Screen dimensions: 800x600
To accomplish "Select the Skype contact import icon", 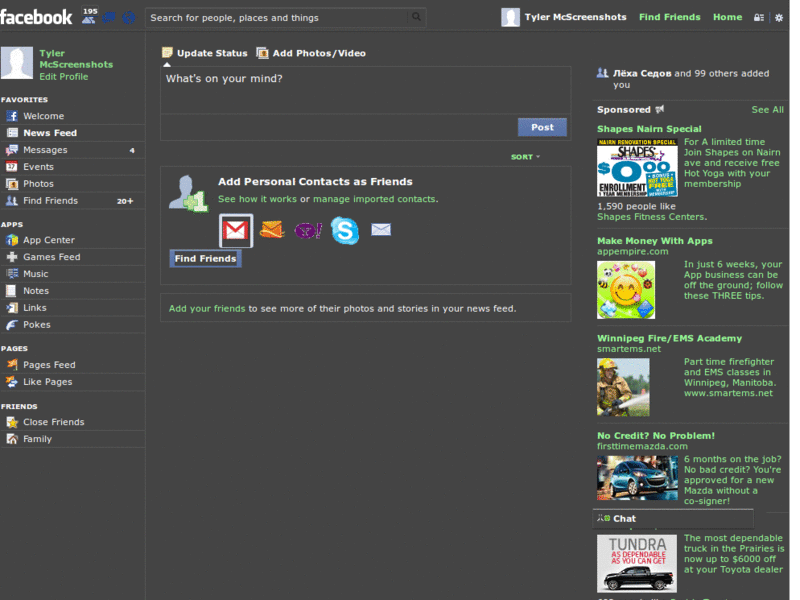I will click(x=345, y=230).
